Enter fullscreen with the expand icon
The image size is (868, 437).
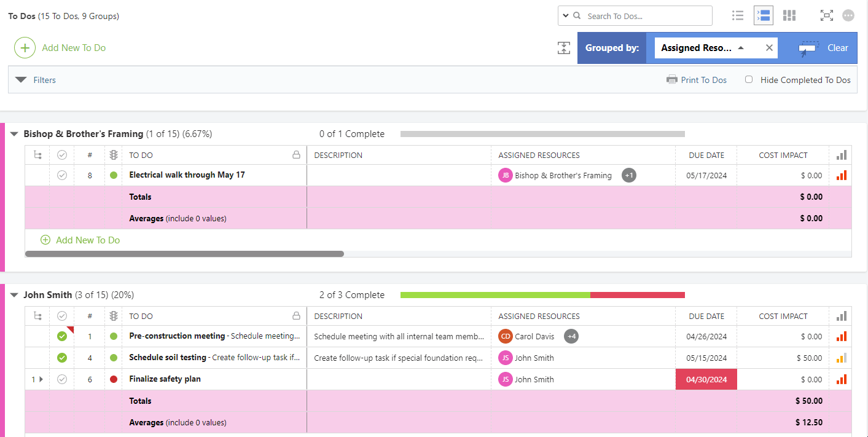[x=826, y=15]
